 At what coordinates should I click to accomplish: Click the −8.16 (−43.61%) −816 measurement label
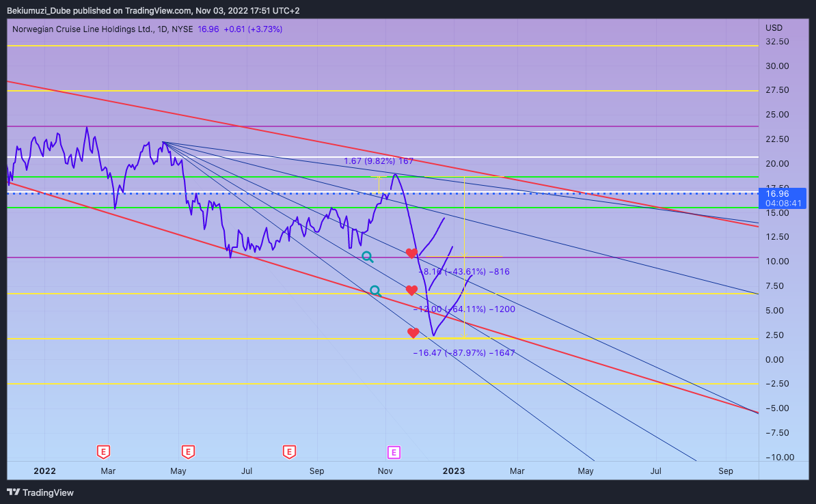[x=464, y=272]
